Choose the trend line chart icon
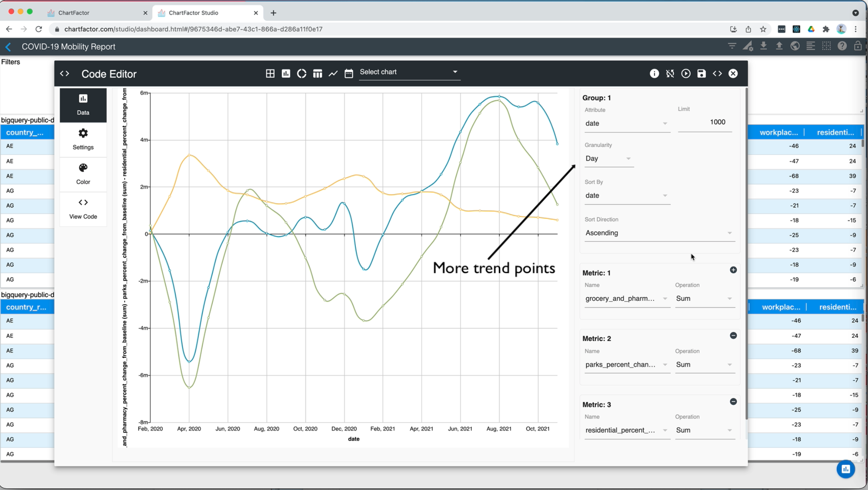This screenshot has width=868, height=490. point(333,74)
